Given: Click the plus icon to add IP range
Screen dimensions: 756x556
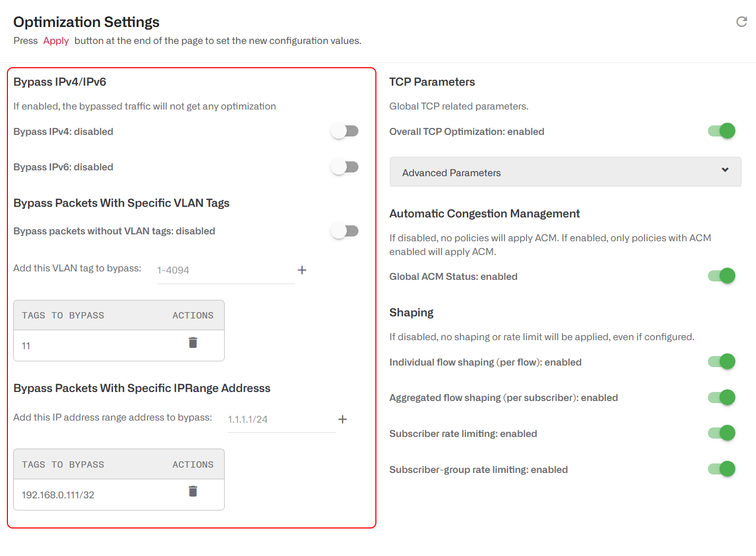Looking at the screenshot, I should [x=343, y=419].
